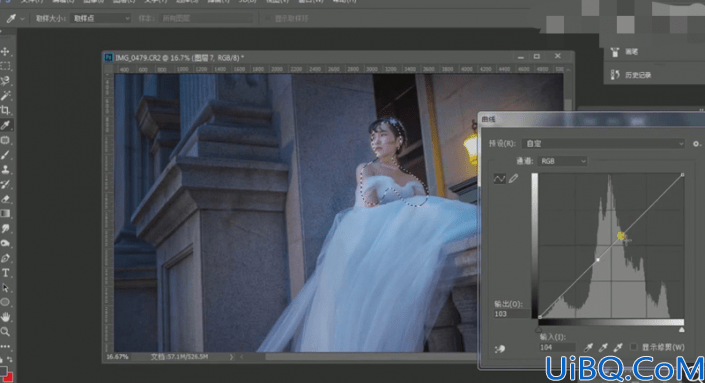The image size is (705, 383).
Task: Click the white midtone curve point
Action: pos(598,260)
